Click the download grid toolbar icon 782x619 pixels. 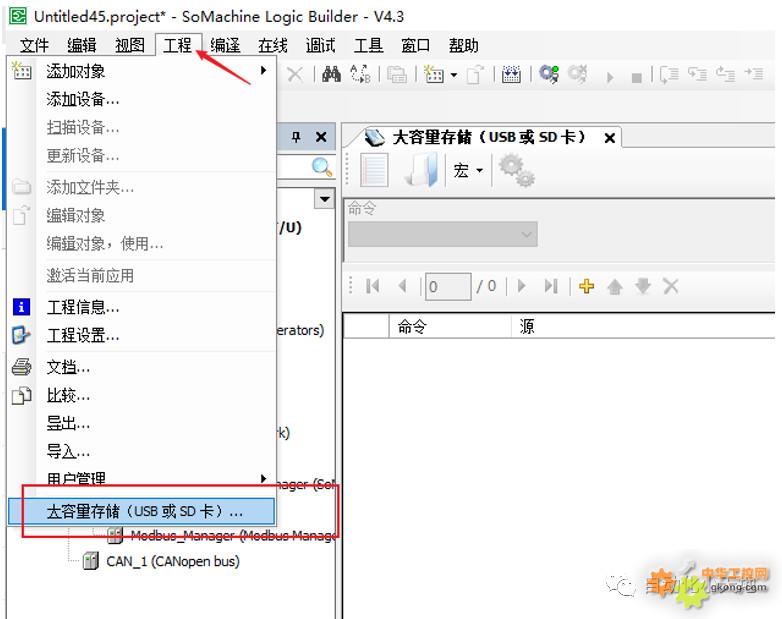[511, 74]
